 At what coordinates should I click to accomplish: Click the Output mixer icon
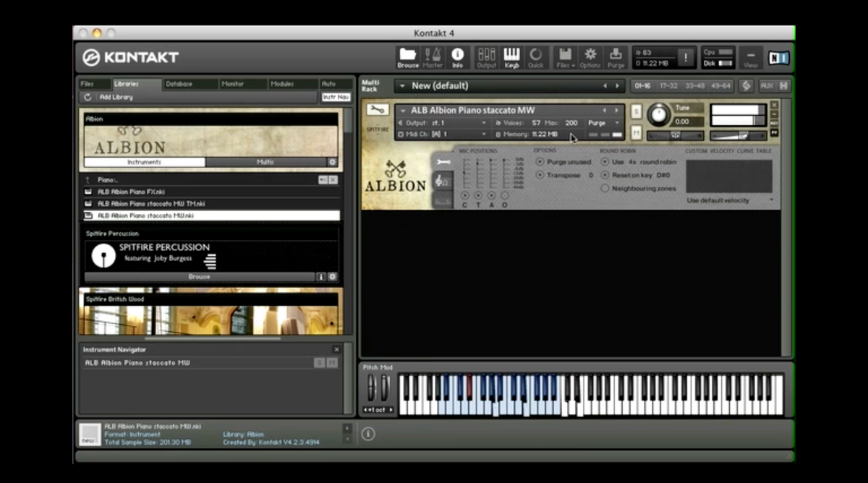point(487,56)
